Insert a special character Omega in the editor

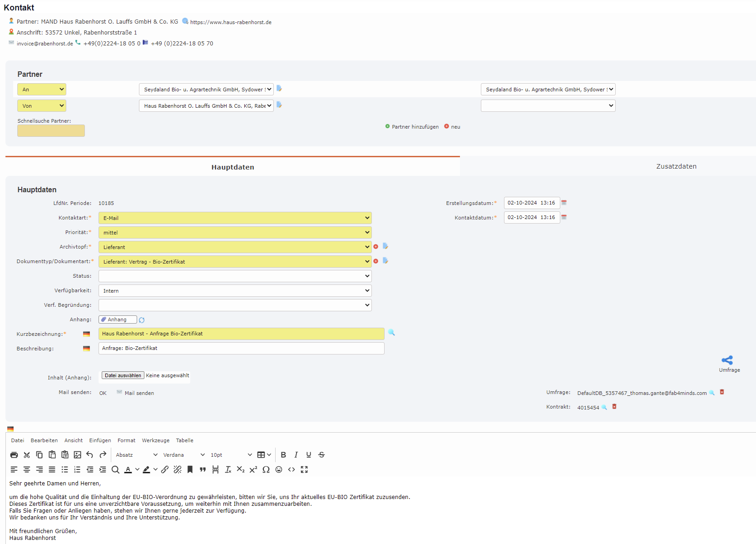coord(266,469)
